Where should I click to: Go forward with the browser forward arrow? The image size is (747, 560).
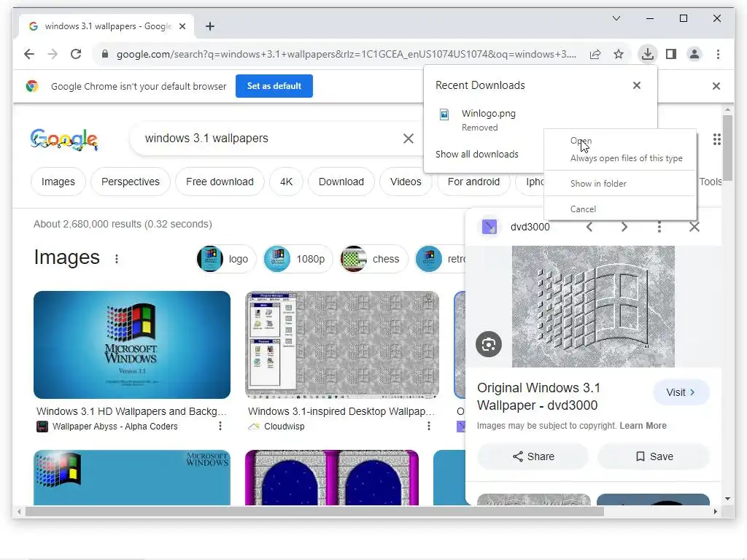tap(53, 54)
